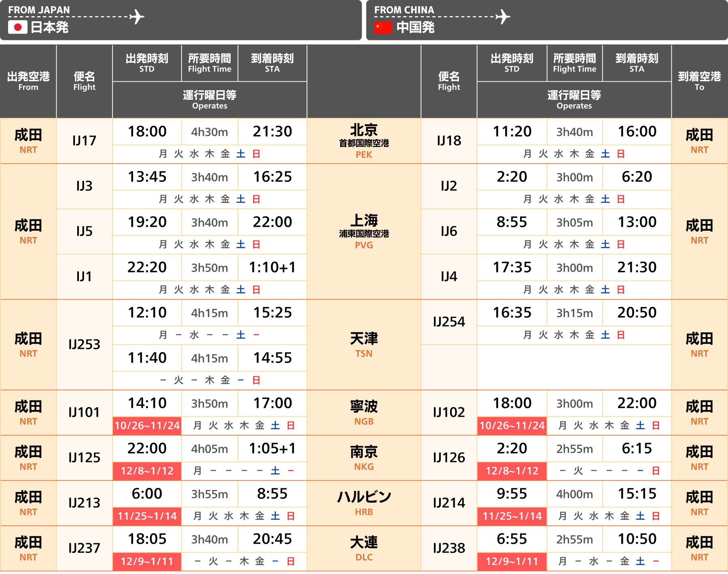Viewport: 728px width, 574px height.
Task: Click the red 10/26~11/24 badge for IJ101
Action: (x=147, y=426)
